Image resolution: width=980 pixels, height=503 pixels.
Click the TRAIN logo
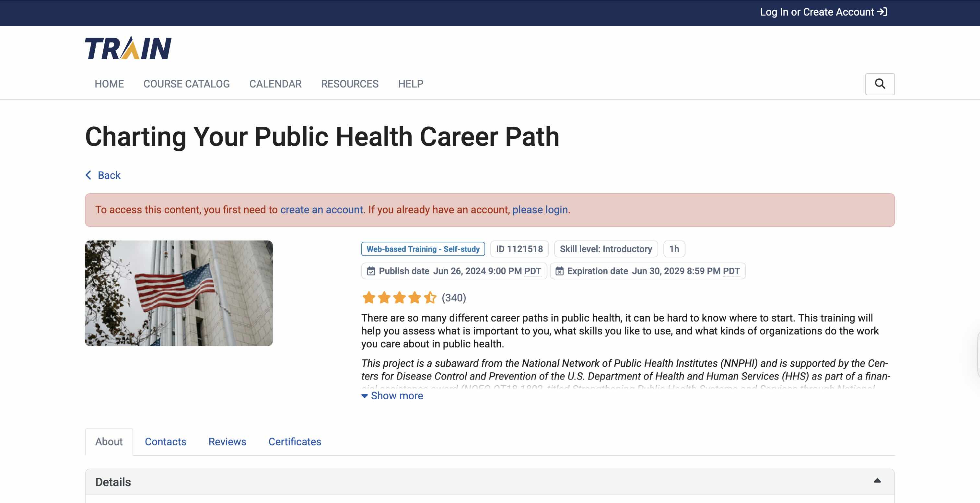coord(128,48)
